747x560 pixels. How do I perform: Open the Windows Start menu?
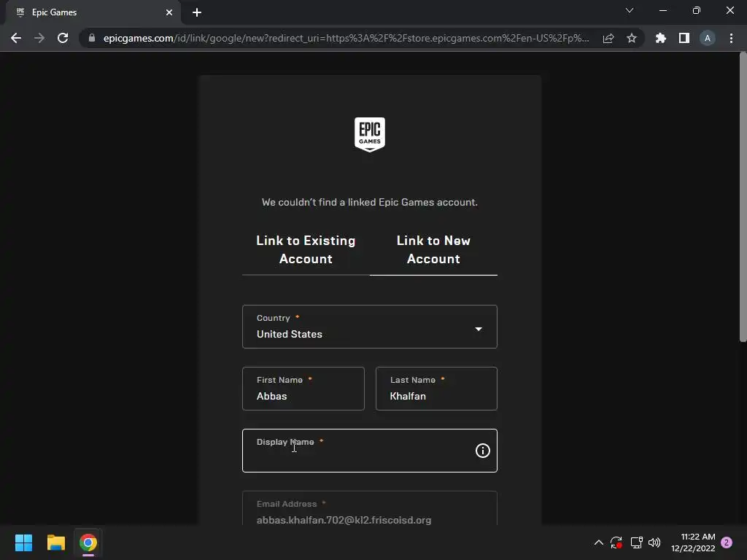(23, 542)
